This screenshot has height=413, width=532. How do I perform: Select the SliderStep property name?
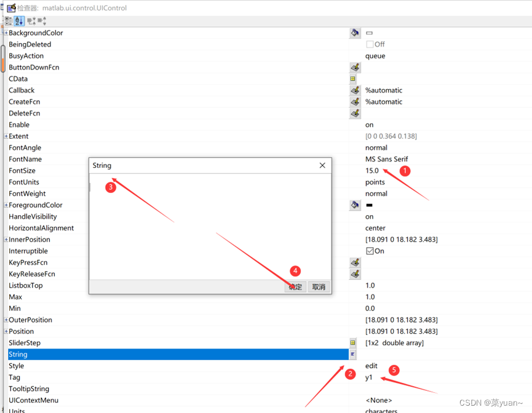click(x=25, y=343)
